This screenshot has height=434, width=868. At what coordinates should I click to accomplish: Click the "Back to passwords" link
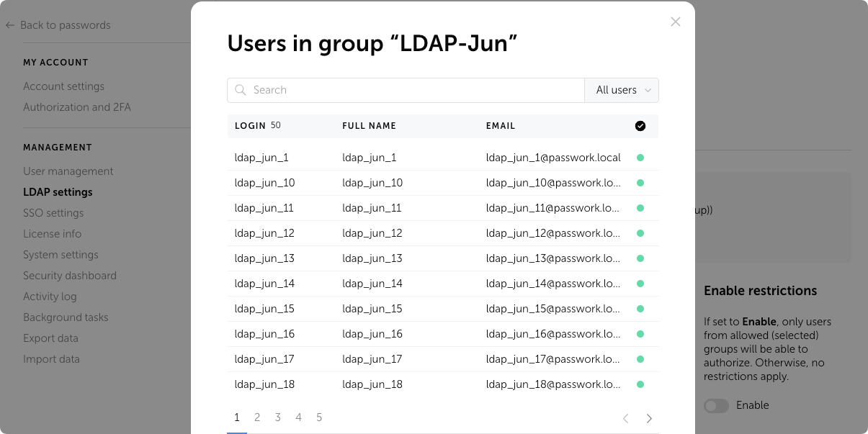pyautogui.click(x=66, y=25)
